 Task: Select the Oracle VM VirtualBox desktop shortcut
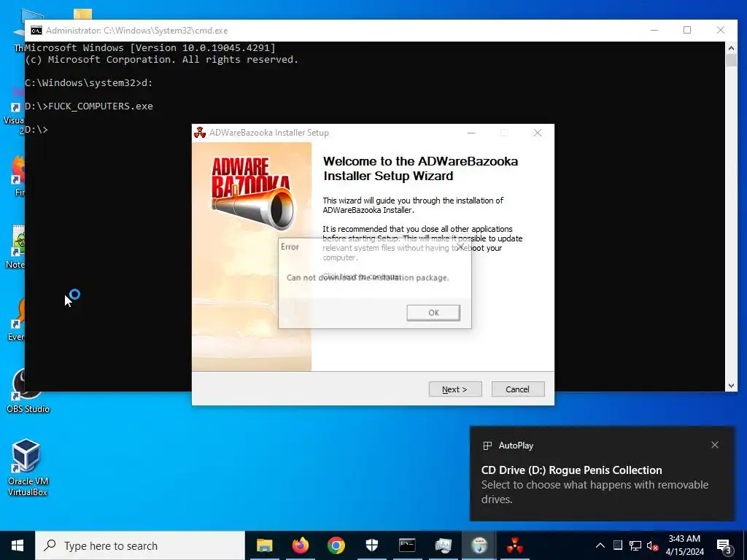28,467
